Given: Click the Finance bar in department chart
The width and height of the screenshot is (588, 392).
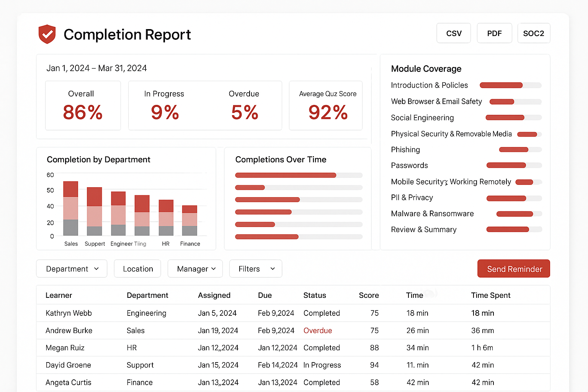Looking at the screenshot, I should [x=189, y=220].
